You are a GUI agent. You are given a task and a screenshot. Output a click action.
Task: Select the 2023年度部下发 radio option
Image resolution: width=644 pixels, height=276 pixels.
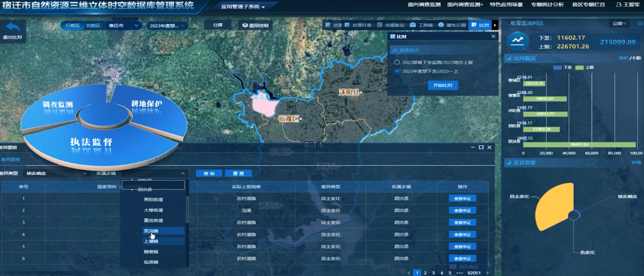point(397,71)
